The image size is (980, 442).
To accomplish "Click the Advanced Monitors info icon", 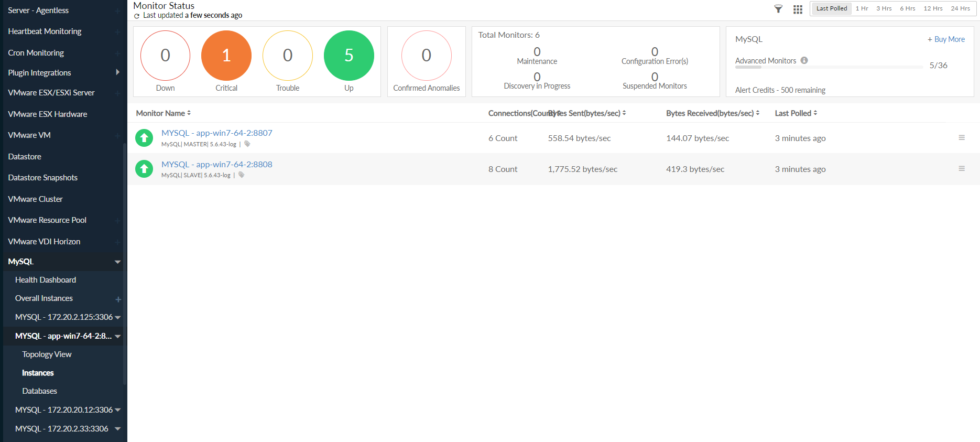I will click(x=804, y=60).
